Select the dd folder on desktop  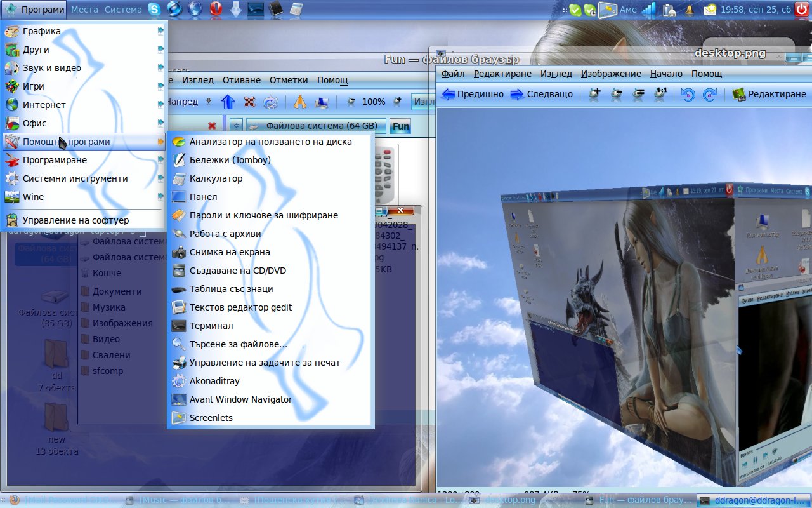tap(56, 364)
